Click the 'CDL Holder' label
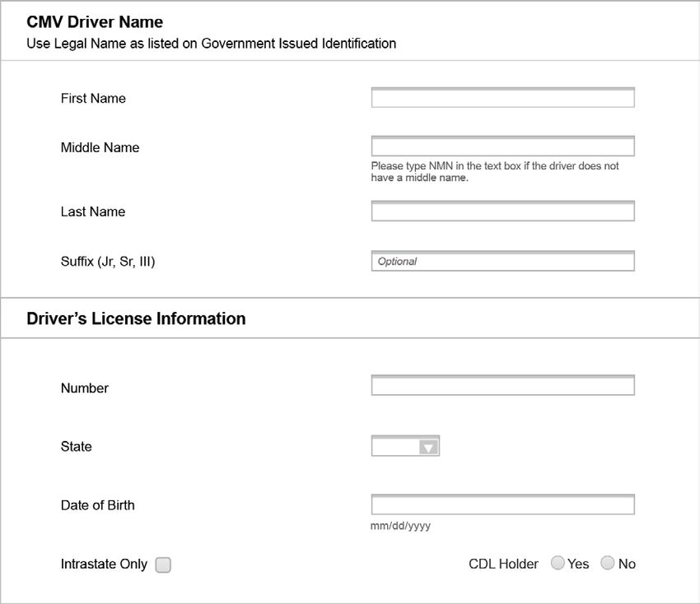700x604 pixels. pos(503,564)
